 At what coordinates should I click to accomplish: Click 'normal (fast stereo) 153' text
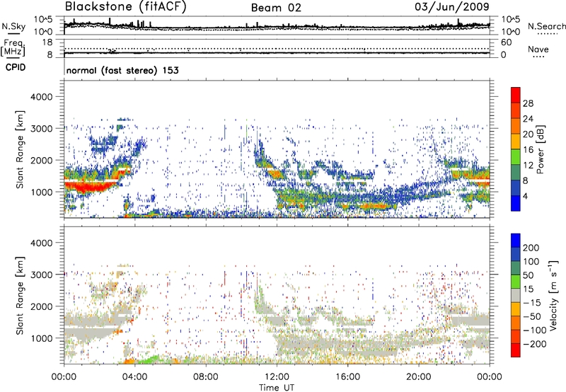click(122, 70)
